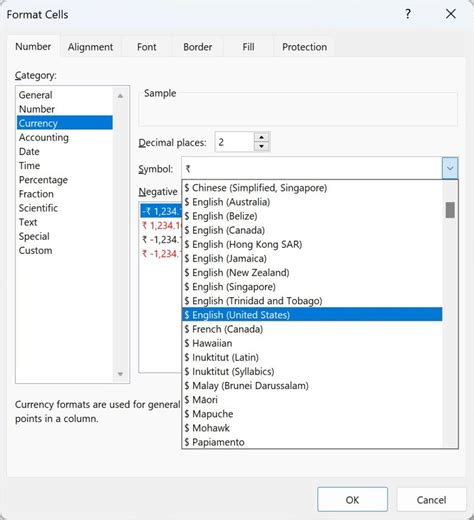Increase decimal places with up arrow
The height and width of the screenshot is (520, 474).
point(262,137)
